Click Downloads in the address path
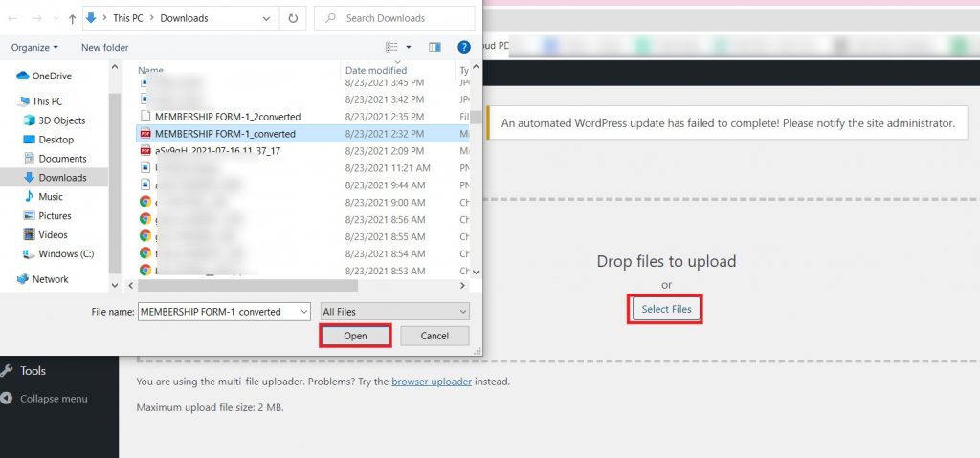The height and width of the screenshot is (458, 980). tap(184, 19)
